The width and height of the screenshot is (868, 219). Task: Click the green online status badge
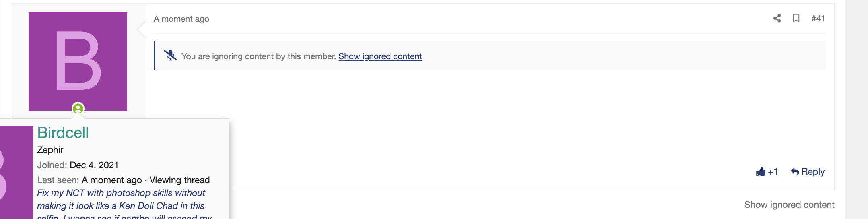(78, 108)
